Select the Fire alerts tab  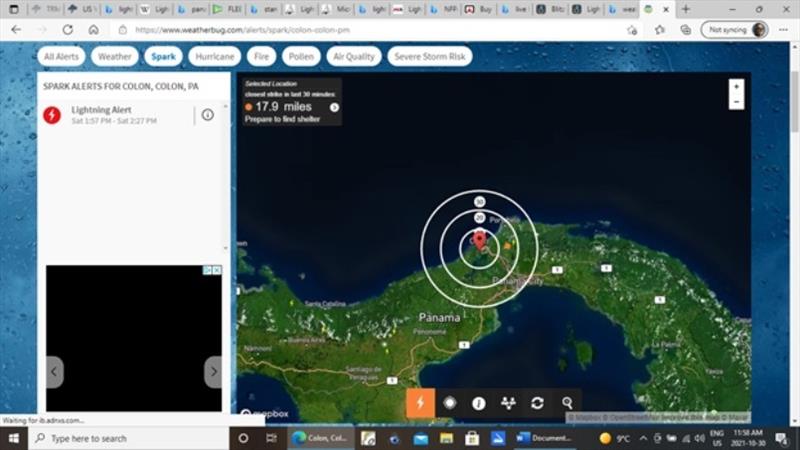point(261,56)
